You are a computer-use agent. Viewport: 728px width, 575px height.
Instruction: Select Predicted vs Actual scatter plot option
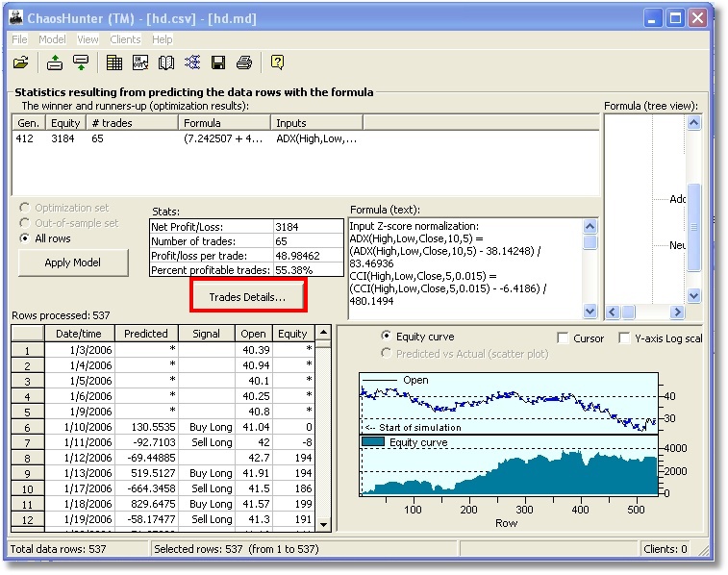(386, 353)
